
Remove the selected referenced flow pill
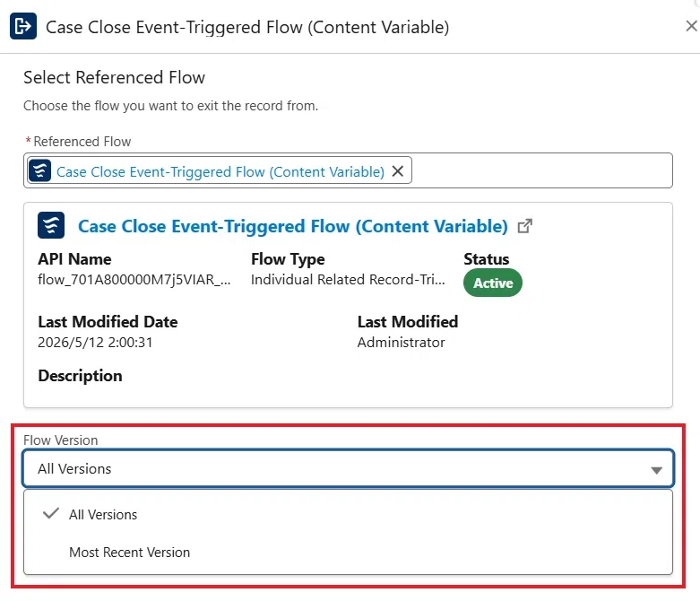coord(398,171)
